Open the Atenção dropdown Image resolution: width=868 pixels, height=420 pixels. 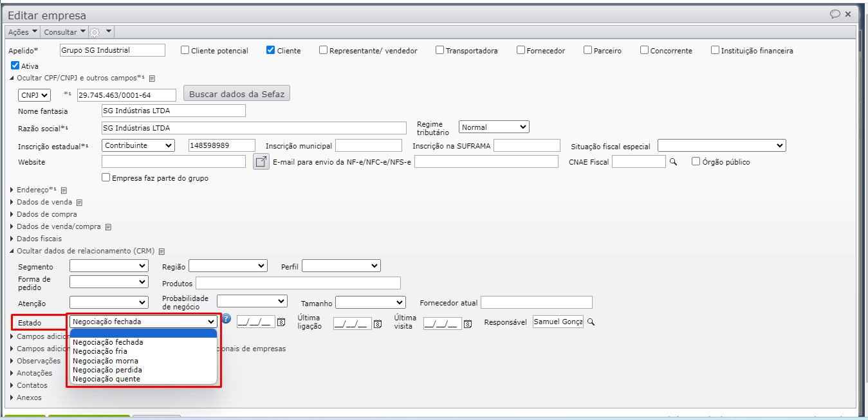point(109,302)
